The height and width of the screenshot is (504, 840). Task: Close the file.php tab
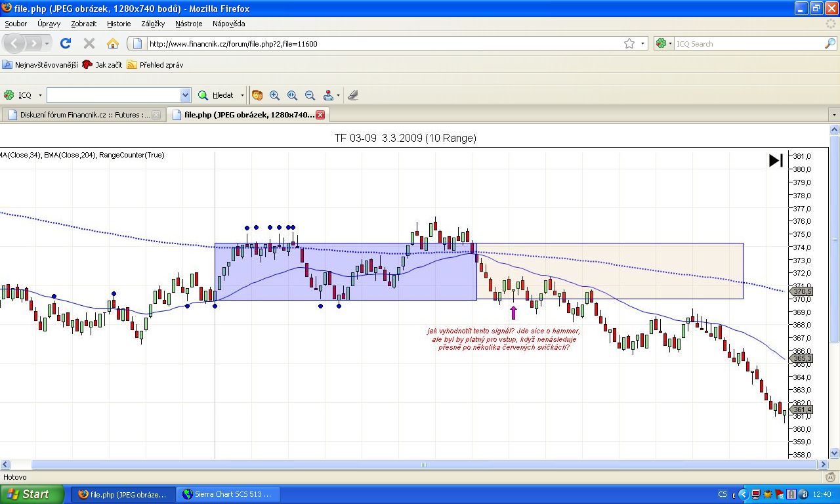320,115
